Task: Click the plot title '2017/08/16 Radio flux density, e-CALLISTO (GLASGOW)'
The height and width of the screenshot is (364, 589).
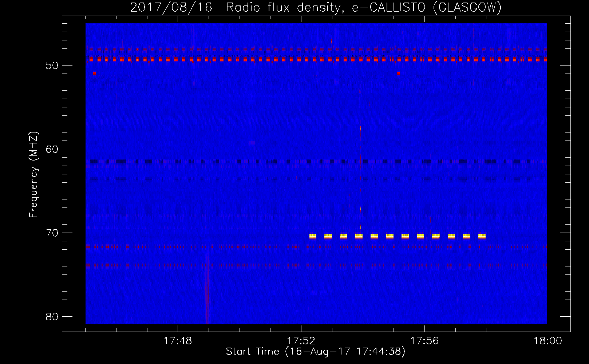Action: [316, 7]
